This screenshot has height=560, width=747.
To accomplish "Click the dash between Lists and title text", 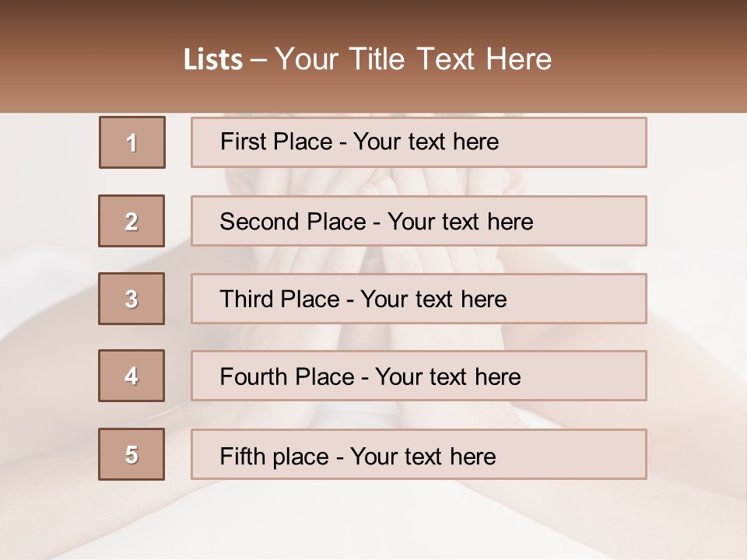I will tap(258, 59).
